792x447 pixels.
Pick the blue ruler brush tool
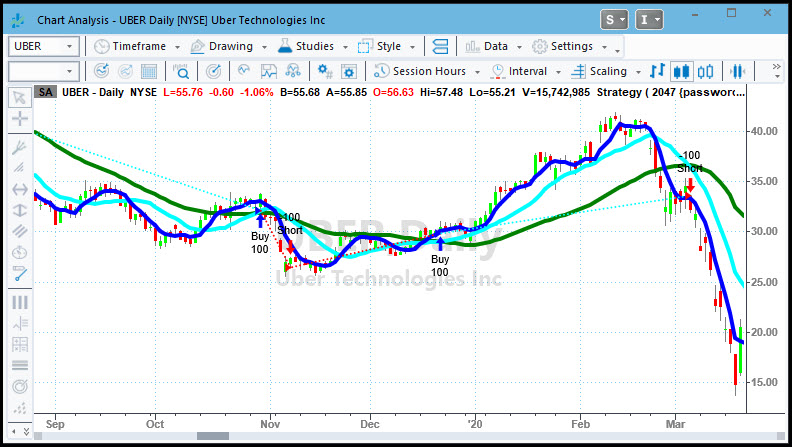tap(20, 273)
